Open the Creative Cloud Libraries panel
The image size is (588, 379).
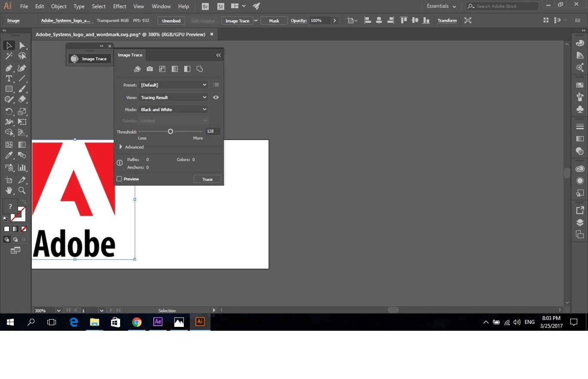(x=580, y=169)
